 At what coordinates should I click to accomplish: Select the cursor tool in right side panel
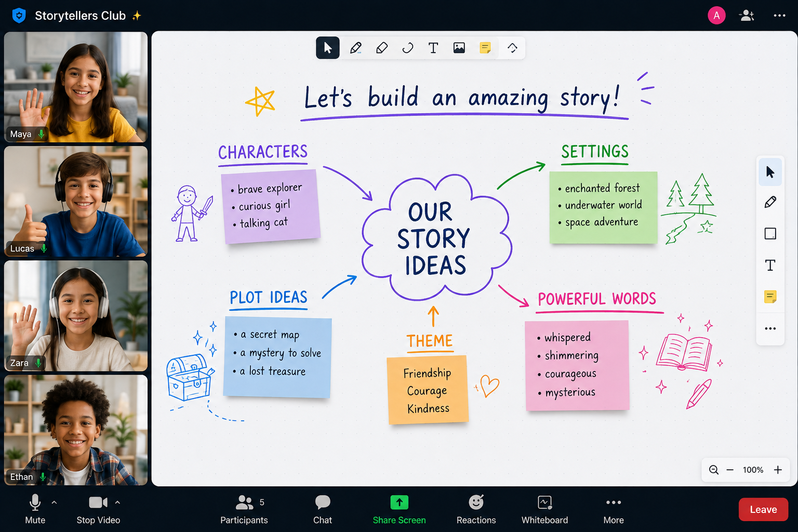tap(770, 172)
